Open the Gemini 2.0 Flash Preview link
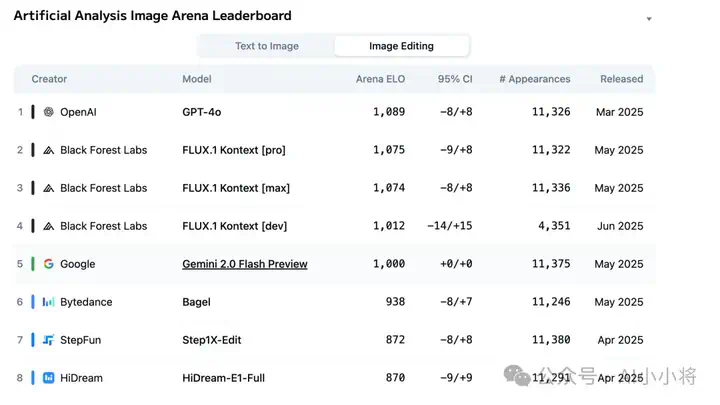Screen dimensions: 720x405 coord(245,264)
